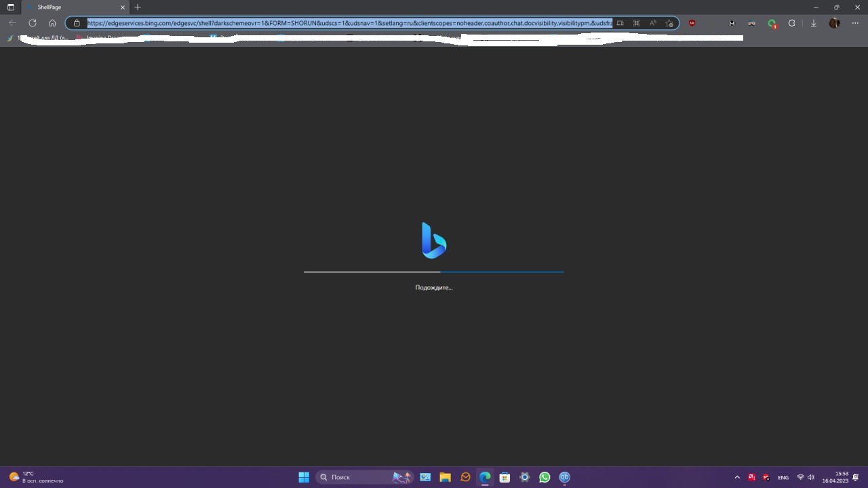View site info via the lock icon
Screen dimensions: 868x488
tap(77, 23)
